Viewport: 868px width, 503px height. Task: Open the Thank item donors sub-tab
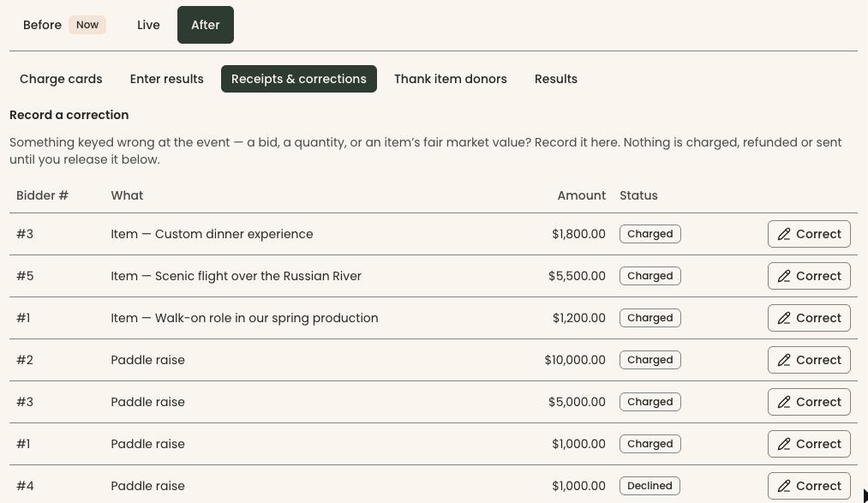(x=451, y=79)
